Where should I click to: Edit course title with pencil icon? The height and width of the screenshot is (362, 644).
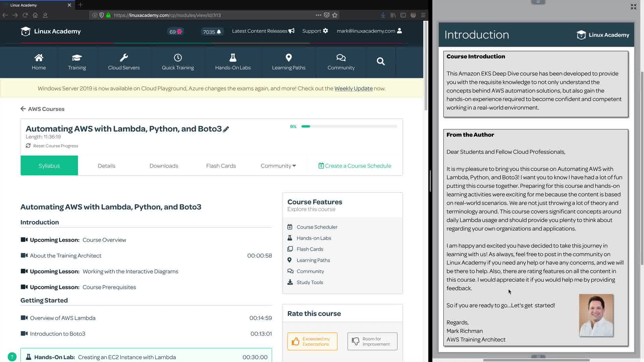tap(226, 129)
